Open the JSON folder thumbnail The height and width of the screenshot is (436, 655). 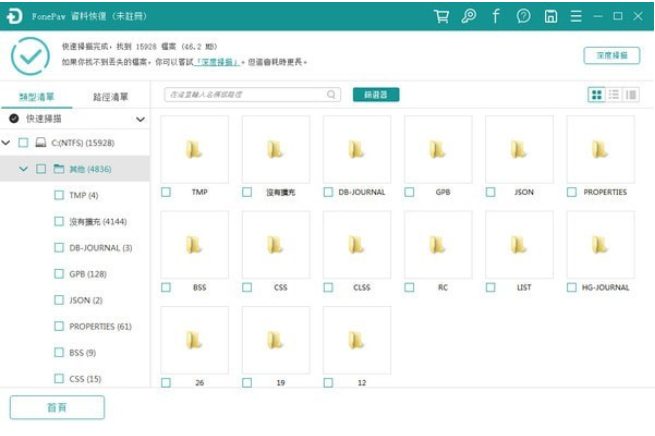[519, 150]
